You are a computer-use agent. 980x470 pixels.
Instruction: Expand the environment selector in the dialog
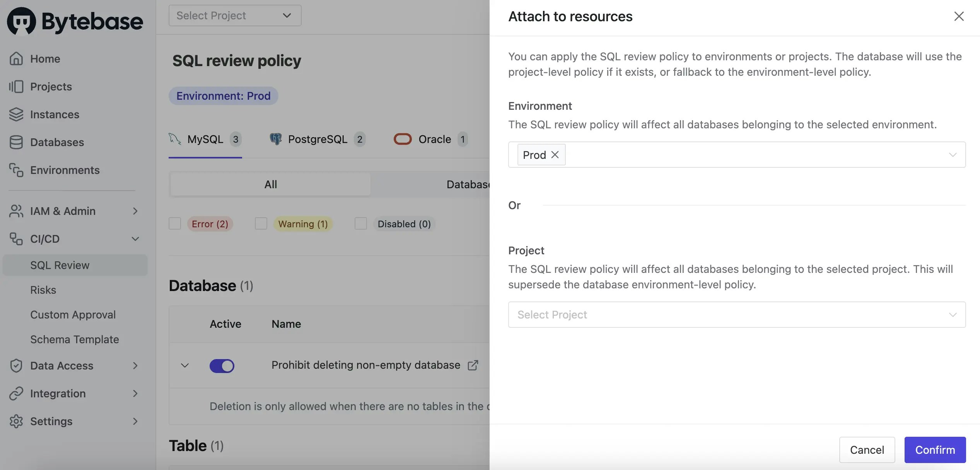(953, 155)
